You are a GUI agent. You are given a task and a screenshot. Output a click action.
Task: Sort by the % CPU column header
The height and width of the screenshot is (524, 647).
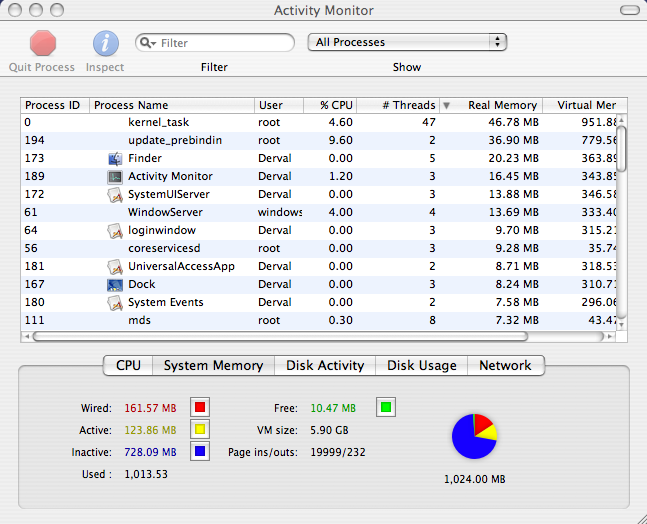pos(330,105)
